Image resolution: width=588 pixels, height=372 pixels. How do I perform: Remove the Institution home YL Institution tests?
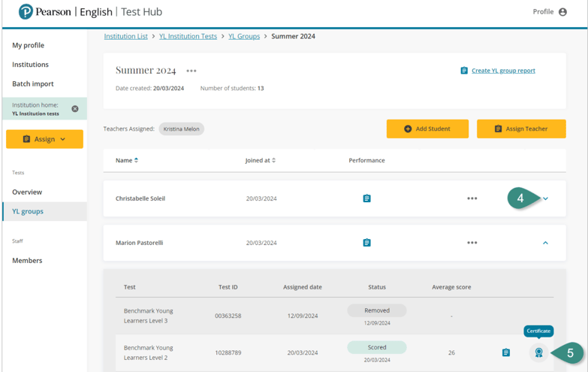tap(75, 109)
